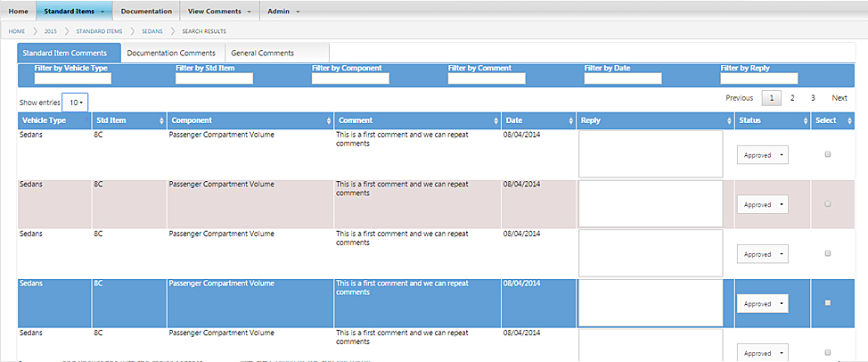
Task: Go to Next page of results
Action: 839,98
